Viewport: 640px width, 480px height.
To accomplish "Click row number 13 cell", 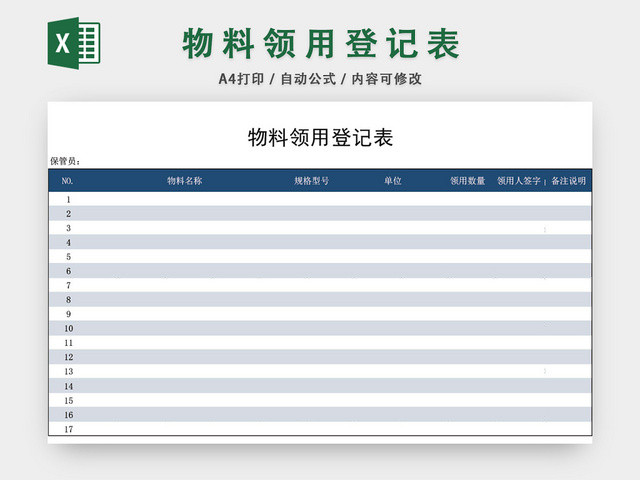I will coord(68,371).
